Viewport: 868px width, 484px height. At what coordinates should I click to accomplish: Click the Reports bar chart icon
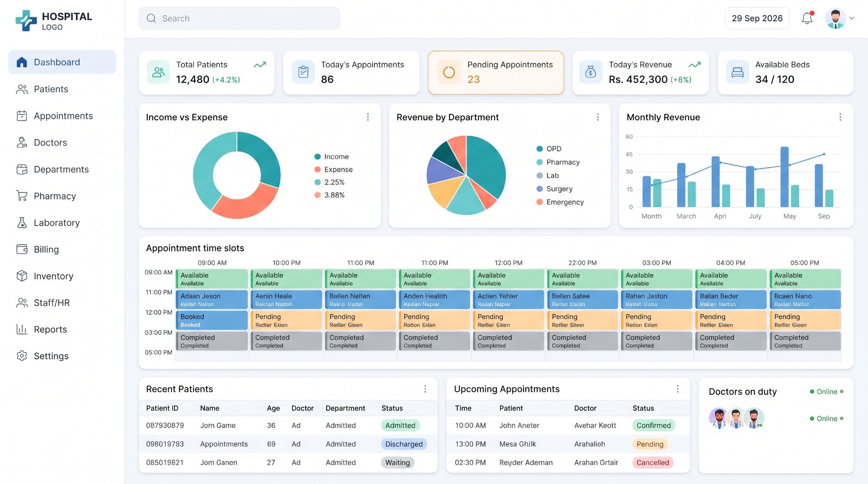tap(22, 329)
